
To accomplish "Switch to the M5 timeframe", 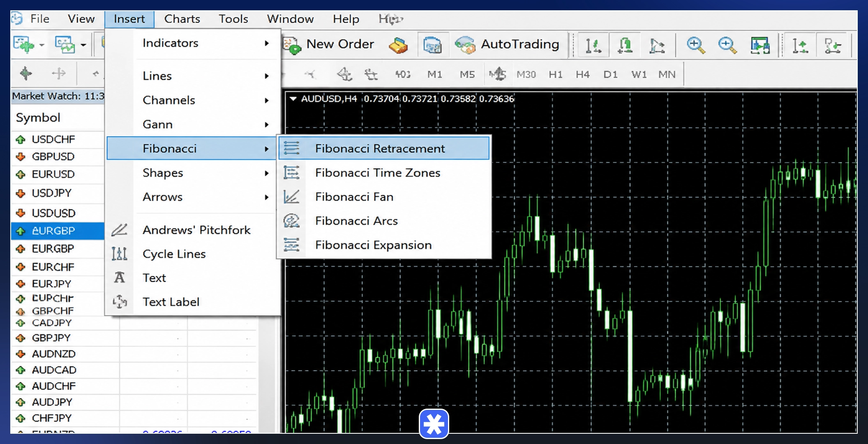I will pos(467,74).
